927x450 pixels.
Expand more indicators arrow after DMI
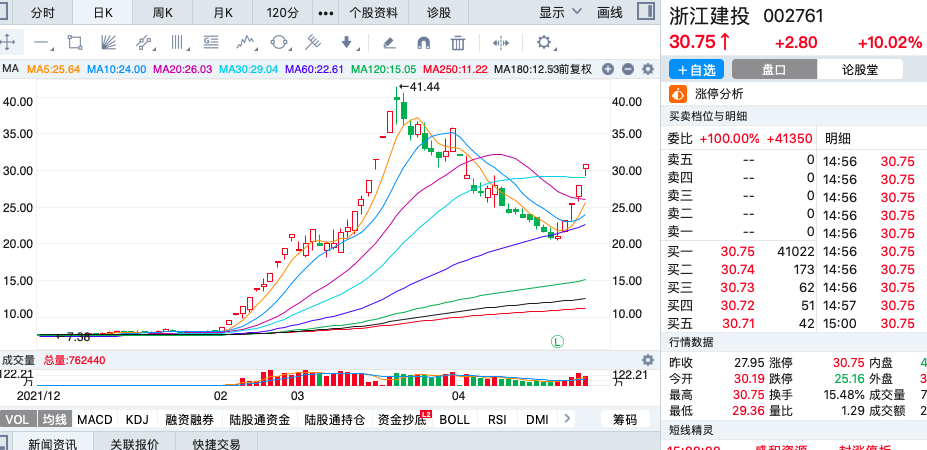coord(569,419)
